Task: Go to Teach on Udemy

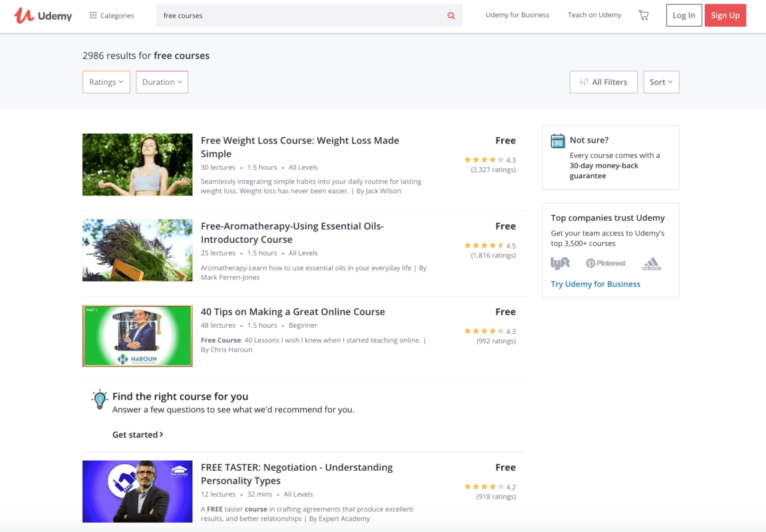Action: 594,15
